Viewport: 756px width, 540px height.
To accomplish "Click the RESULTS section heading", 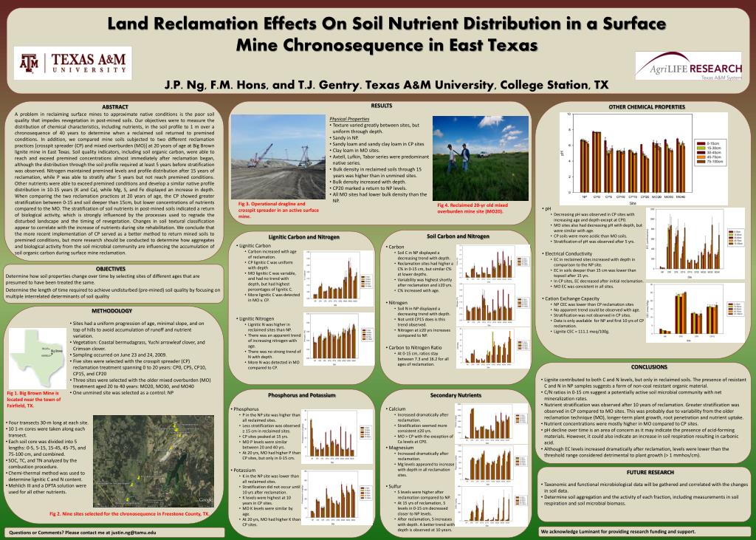I will (382, 106).
